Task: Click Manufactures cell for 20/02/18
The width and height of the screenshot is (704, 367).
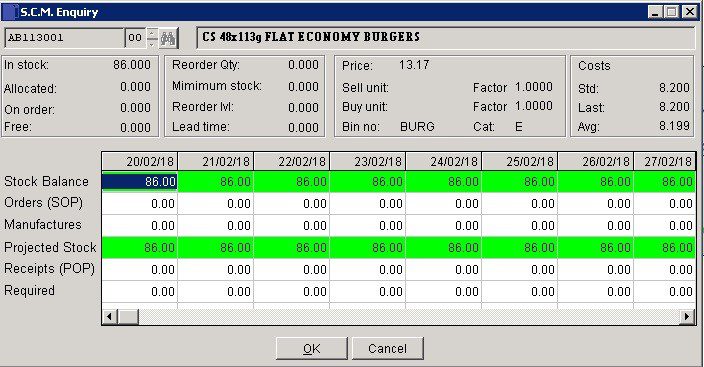Action: pos(140,226)
